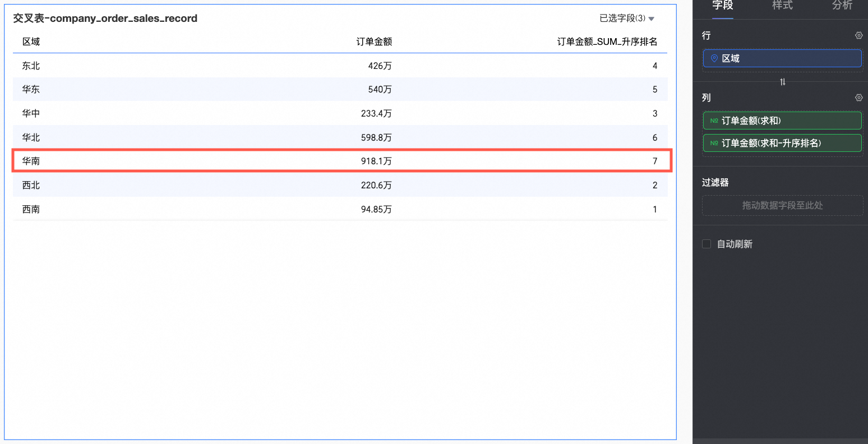Click the 过滤器 drop zone 拖动数据字段至此处
Viewport: 868px width, 444px height.
tap(782, 205)
